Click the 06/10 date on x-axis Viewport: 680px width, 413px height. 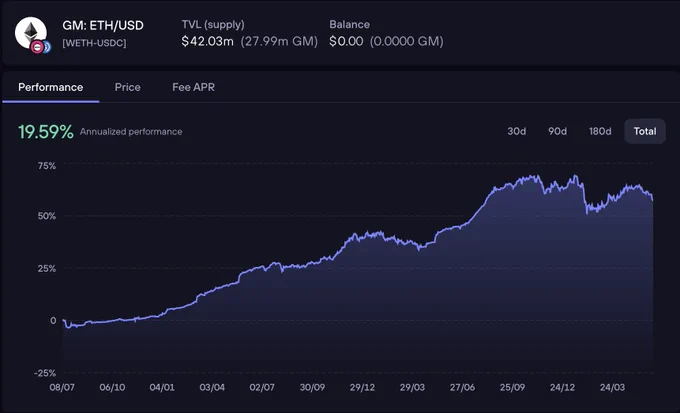click(112, 387)
